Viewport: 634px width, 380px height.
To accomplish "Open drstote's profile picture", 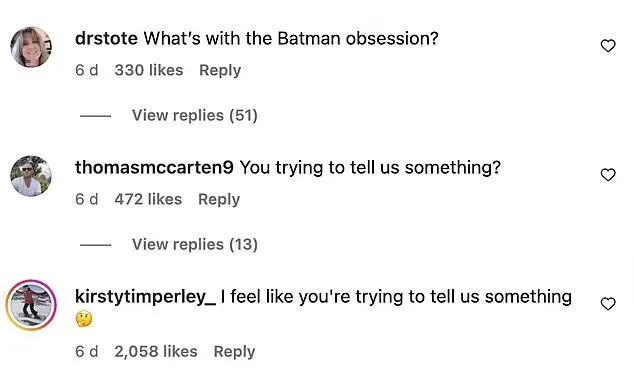I will point(31,47).
